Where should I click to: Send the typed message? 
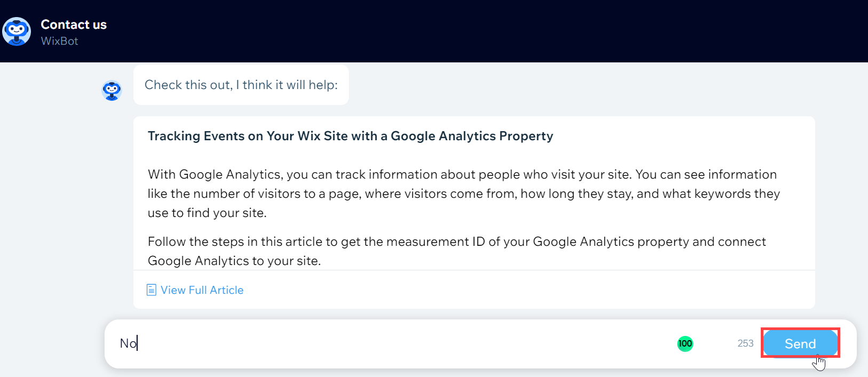pyautogui.click(x=800, y=343)
